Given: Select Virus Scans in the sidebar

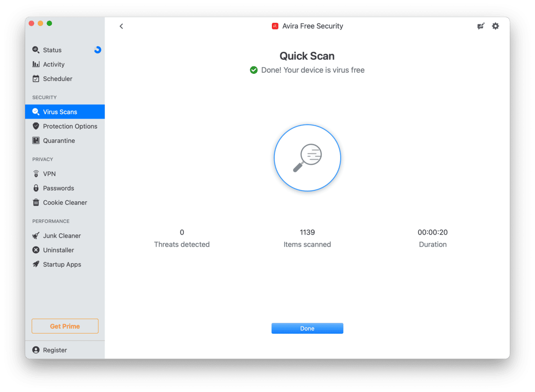Looking at the screenshot, I should pyautogui.click(x=65, y=112).
